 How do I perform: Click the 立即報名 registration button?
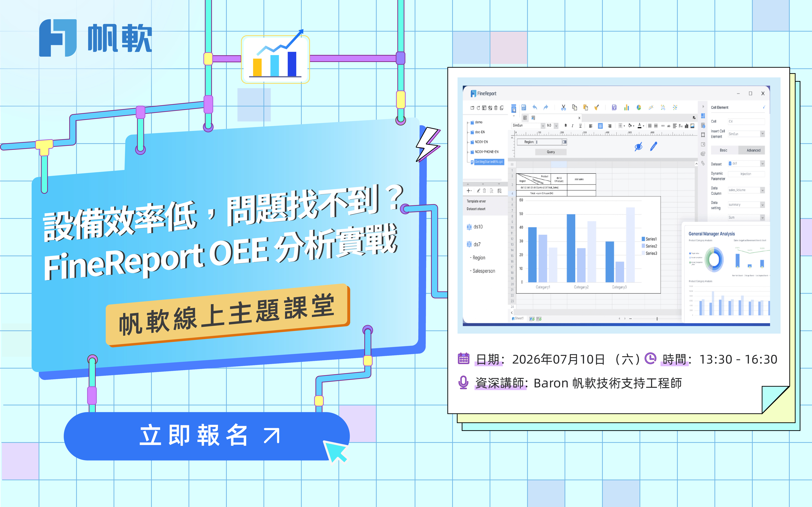[207, 436]
